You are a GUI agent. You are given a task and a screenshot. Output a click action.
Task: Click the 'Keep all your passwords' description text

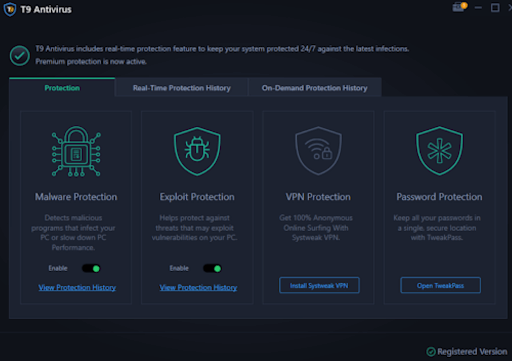pyautogui.click(x=437, y=228)
